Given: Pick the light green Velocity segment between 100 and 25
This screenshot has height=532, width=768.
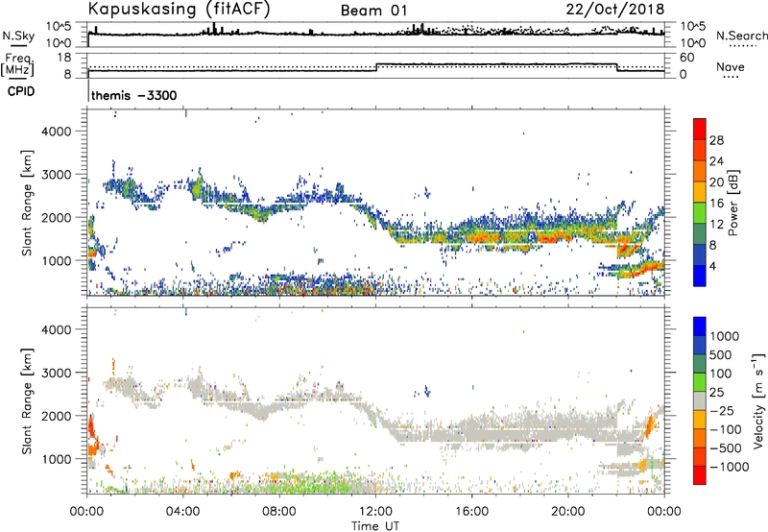Looking at the screenshot, I should coord(700,382).
